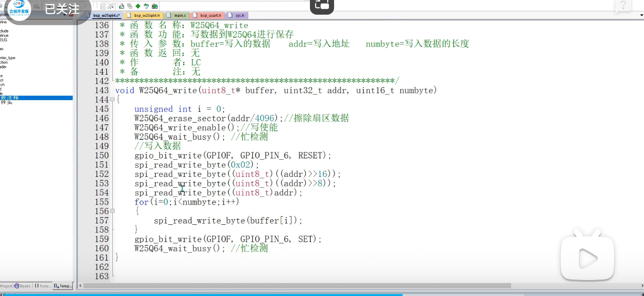Screen dimensions: 644x296
Task: Collapse the for-loop block at line 156
Action: [113, 211]
